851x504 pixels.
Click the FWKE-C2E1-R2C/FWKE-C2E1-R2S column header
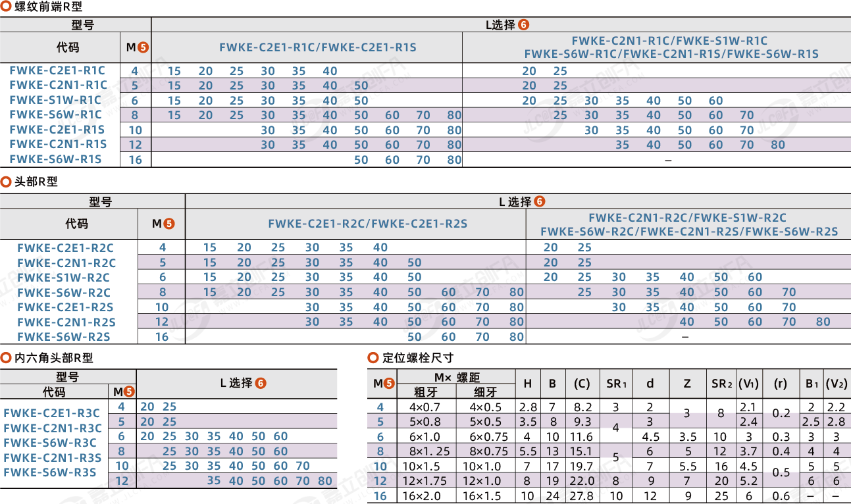coord(367,224)
